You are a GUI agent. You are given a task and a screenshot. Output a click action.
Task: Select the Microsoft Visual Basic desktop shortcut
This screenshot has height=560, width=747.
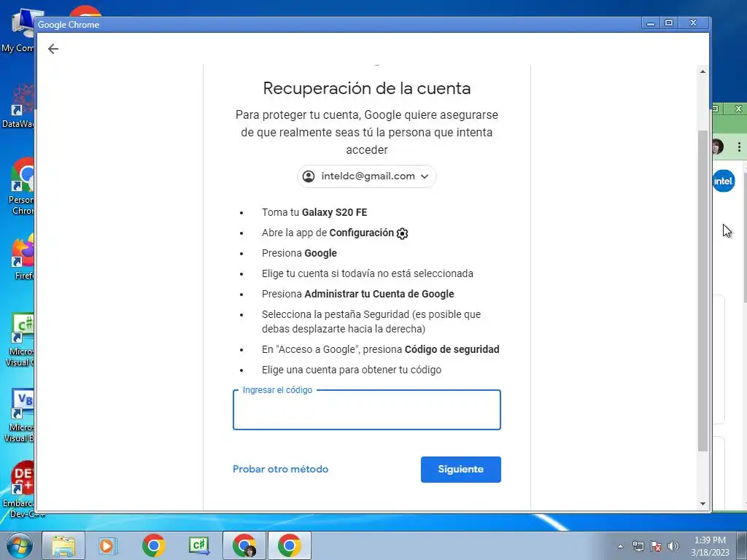point(20,416)
